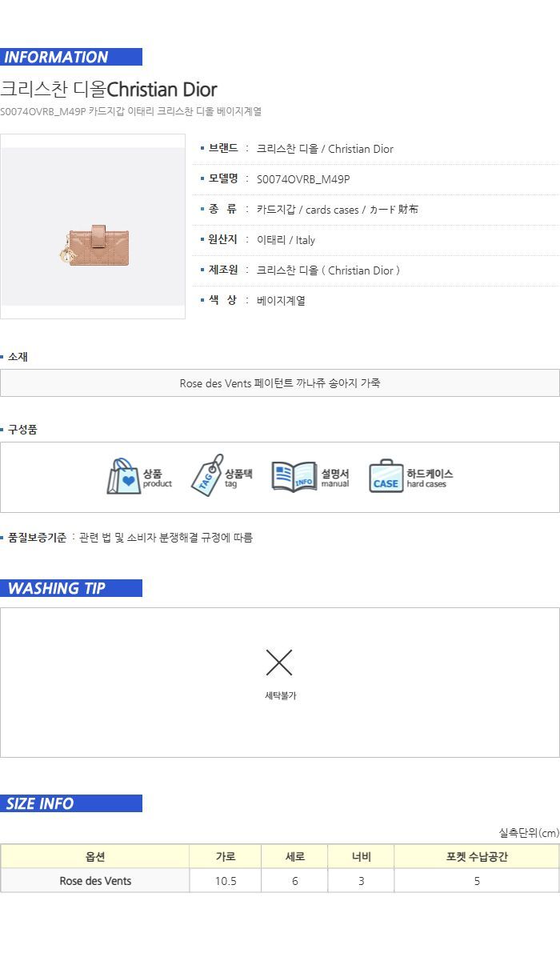The image size is (560, 961).
Task: Click the TAG product tag icon
Action: [206, 475]
